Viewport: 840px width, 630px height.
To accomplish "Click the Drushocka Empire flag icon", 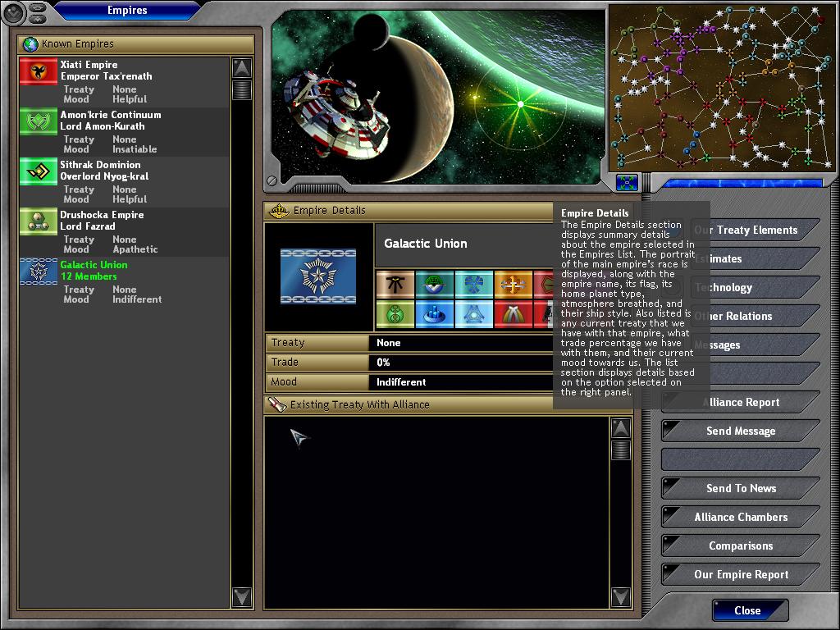I will (38, 221).
